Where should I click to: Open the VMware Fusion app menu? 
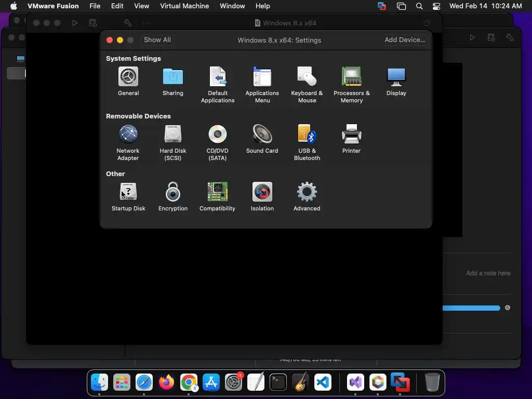(x=53, y=6)
